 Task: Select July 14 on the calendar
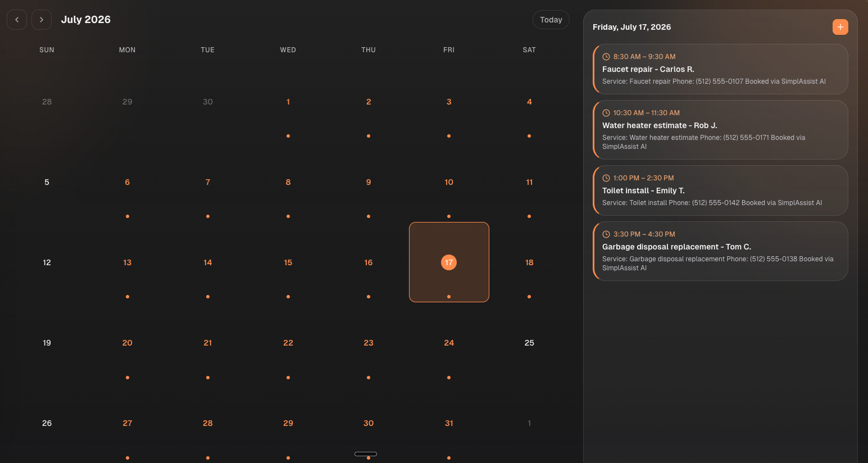tap(208, 262)
